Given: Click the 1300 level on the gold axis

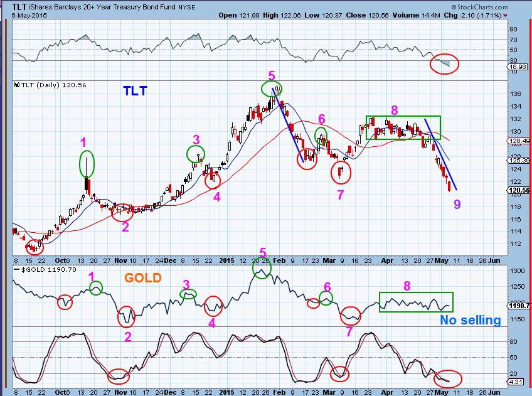Looking at the screenshot, I should [x=518, y=270].
